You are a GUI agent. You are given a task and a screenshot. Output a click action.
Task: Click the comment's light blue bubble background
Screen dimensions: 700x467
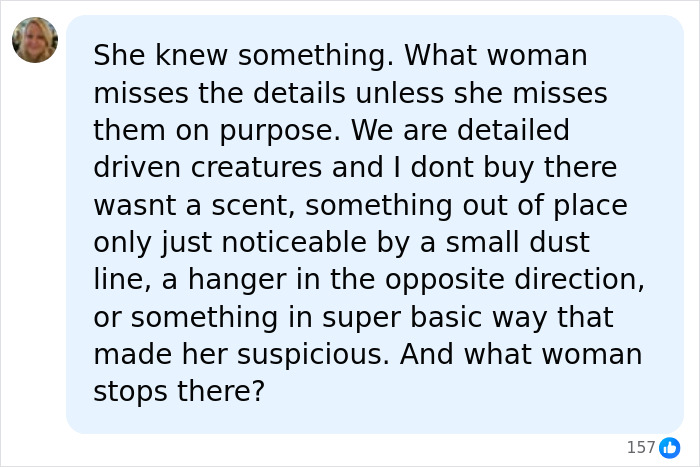coord(660,400)
